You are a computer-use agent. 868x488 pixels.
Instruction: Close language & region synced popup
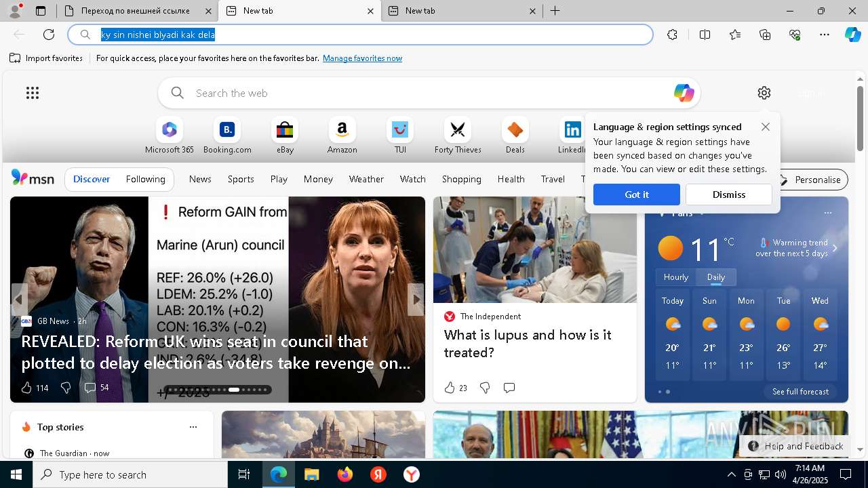tap(766, 127)
